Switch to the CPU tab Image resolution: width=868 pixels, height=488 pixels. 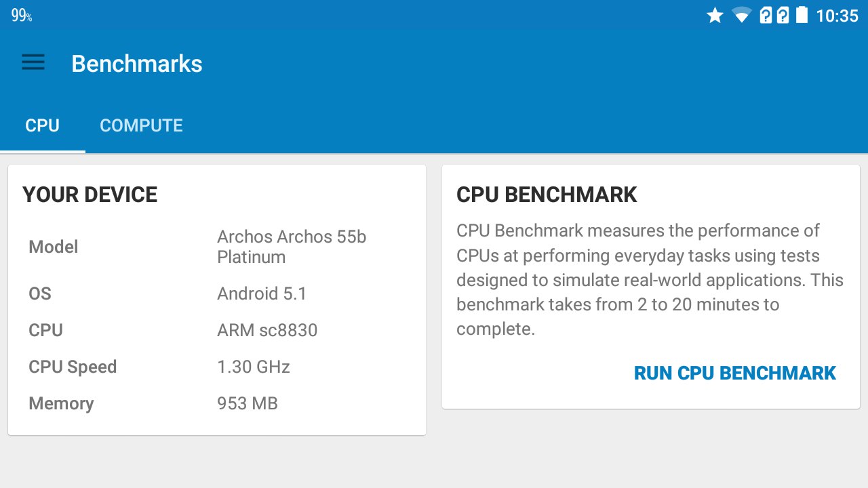(42, 125)
